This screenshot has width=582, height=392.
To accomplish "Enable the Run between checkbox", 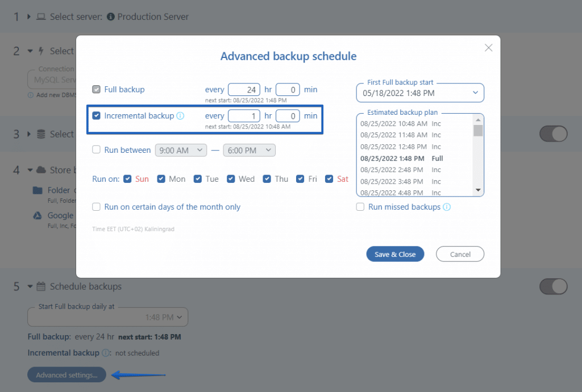I will [96, 149].
